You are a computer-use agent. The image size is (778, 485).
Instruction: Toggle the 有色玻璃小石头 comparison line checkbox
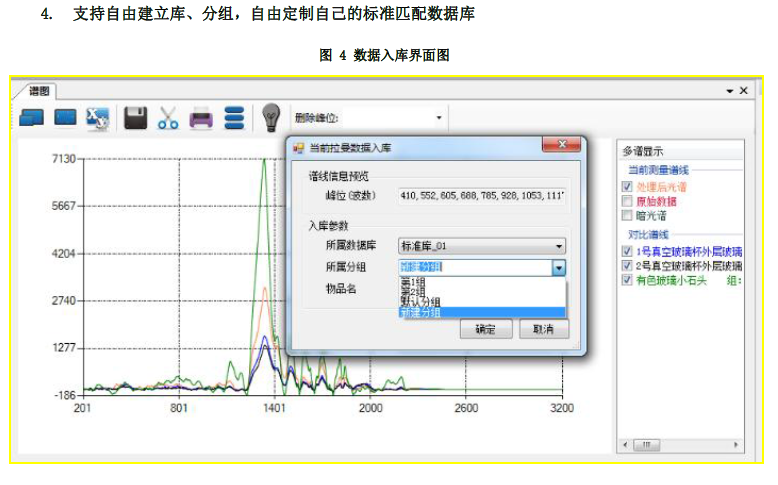pyautogui.click(x=627, y=281)
